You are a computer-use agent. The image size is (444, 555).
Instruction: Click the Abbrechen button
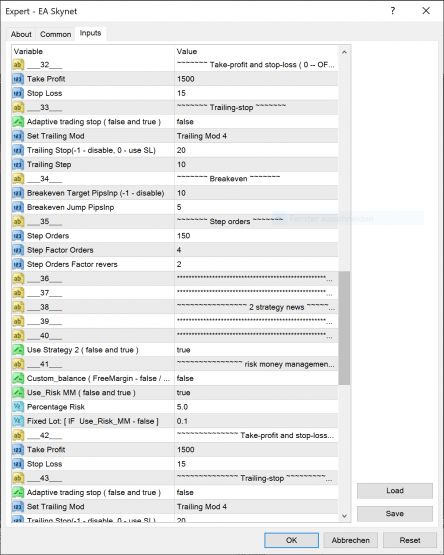[x=351, y=540]
